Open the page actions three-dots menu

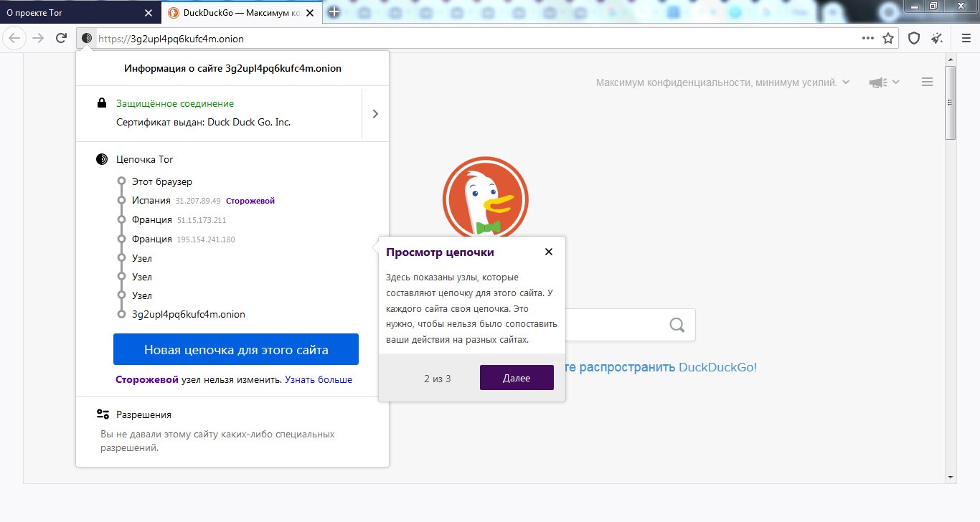868,39
